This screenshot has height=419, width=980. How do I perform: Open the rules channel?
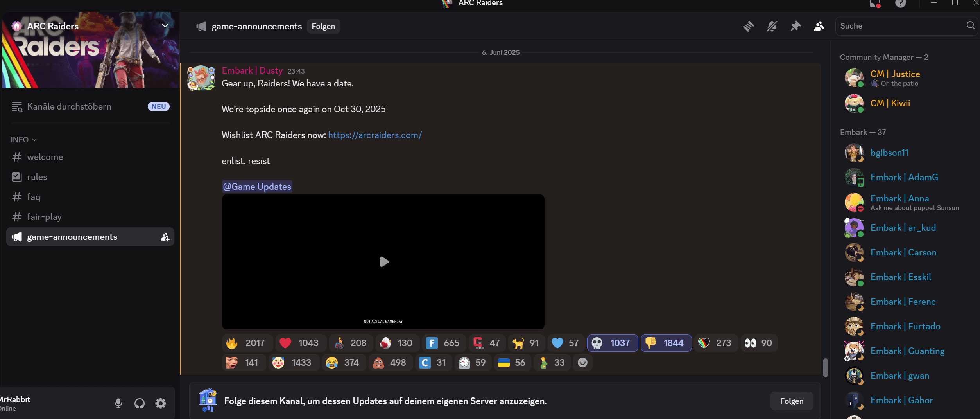[x=90, y=177]
